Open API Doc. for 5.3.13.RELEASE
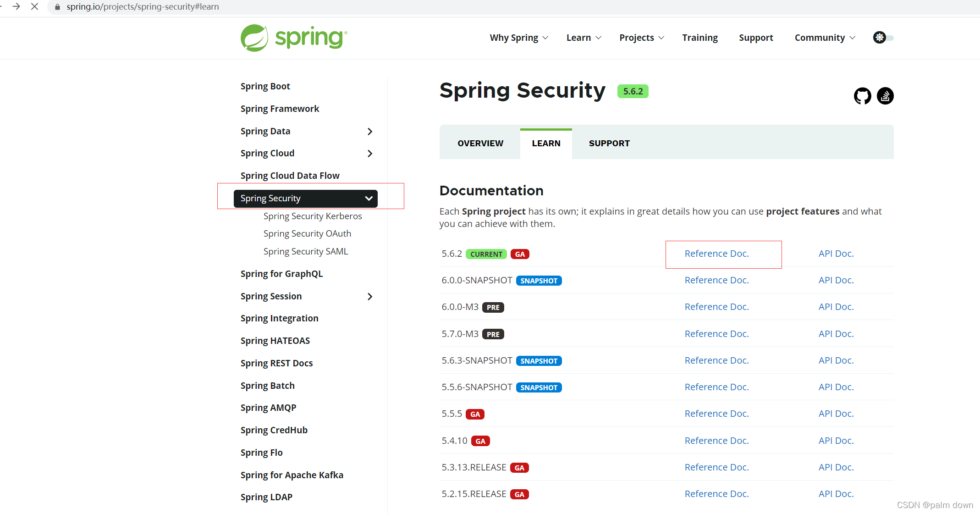 click(836, 467)
